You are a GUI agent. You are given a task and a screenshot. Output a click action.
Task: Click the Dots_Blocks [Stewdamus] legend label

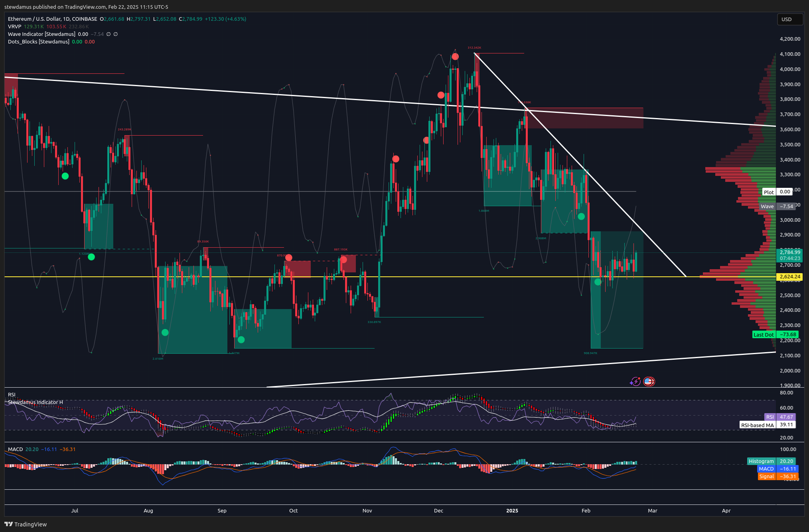[39, 41]
